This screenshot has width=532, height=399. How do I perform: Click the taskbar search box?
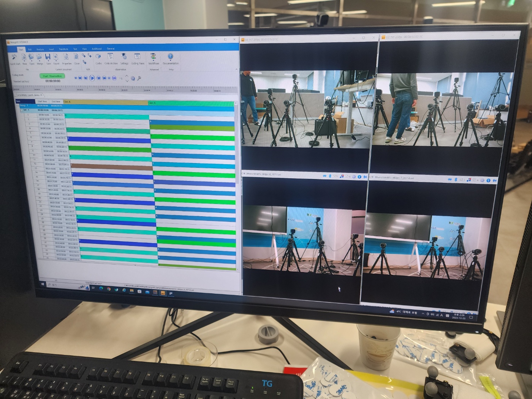(68, 286)
